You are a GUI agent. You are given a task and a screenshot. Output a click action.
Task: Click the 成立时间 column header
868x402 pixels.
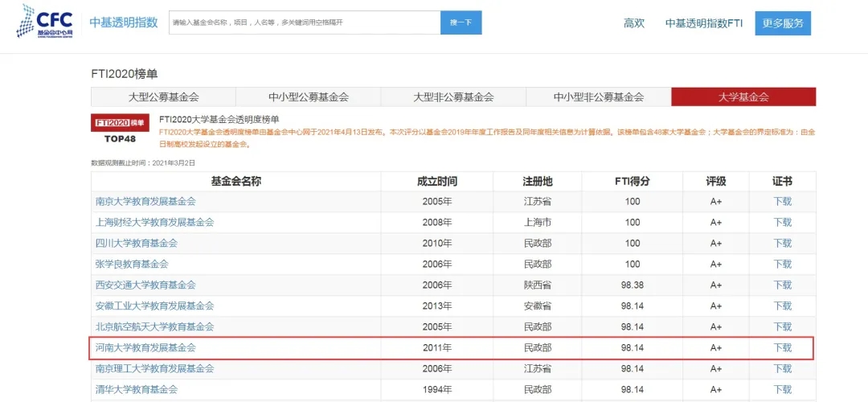436,182
